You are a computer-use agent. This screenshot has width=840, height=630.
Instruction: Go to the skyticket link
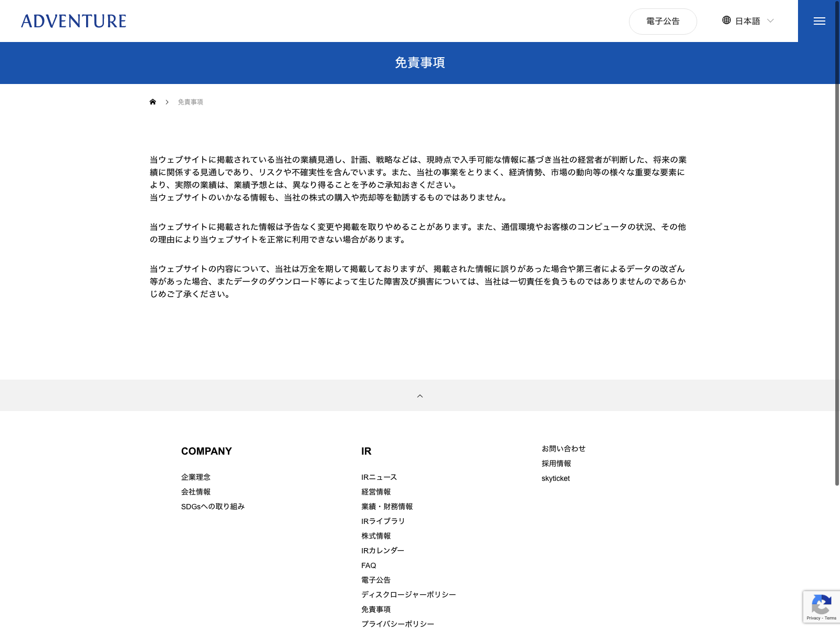(x=555, y=478)
